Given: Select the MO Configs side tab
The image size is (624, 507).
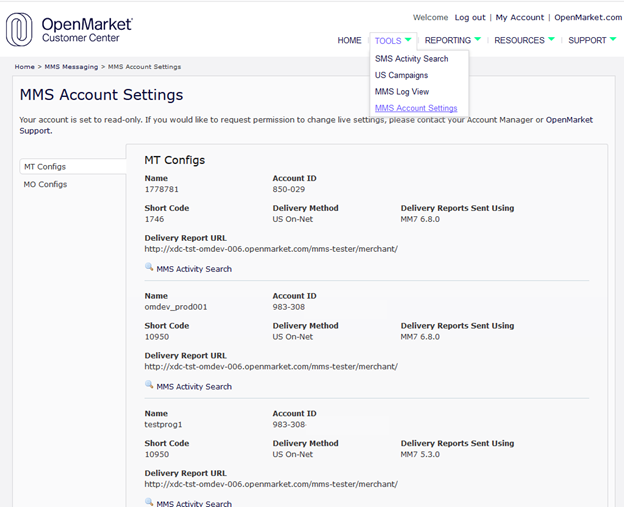Looking at the screenshot, I should [x=45, y=184].
